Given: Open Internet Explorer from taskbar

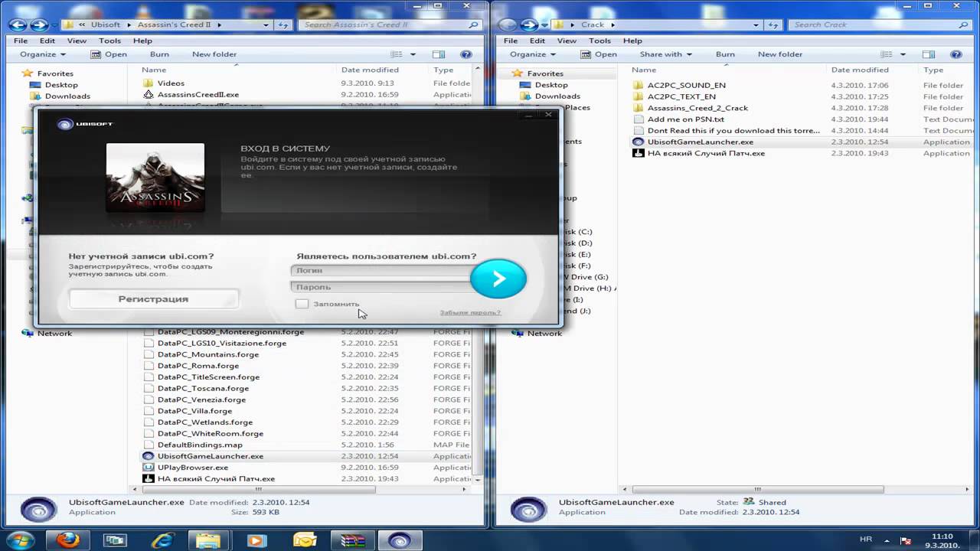Looking at the screenshot, I should point(163,540).
